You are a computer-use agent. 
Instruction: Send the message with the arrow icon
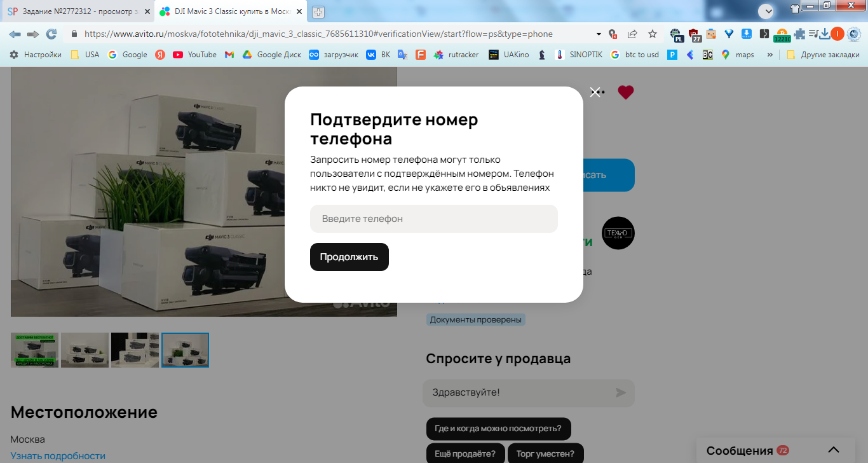tap(621, 392)
